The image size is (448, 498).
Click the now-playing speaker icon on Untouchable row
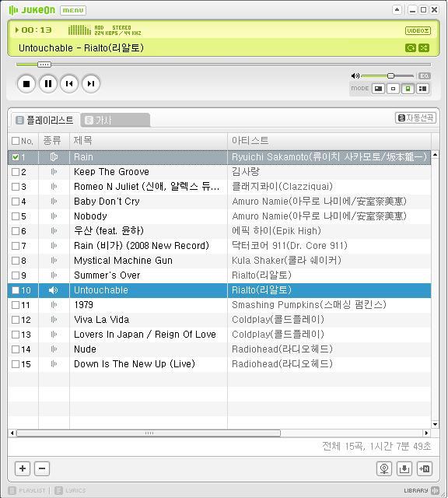tap(54, 290)
